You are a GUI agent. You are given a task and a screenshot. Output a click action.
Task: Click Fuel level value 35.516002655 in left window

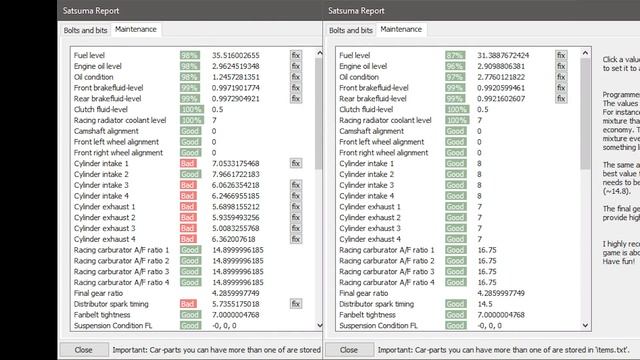(236, 55)
